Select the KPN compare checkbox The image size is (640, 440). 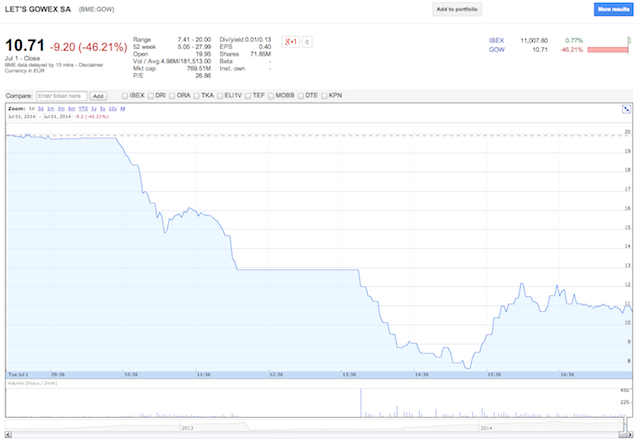324,96
